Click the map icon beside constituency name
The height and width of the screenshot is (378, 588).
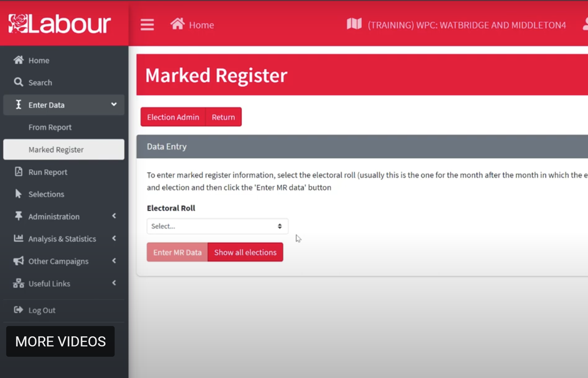click(x=354, y=24)
